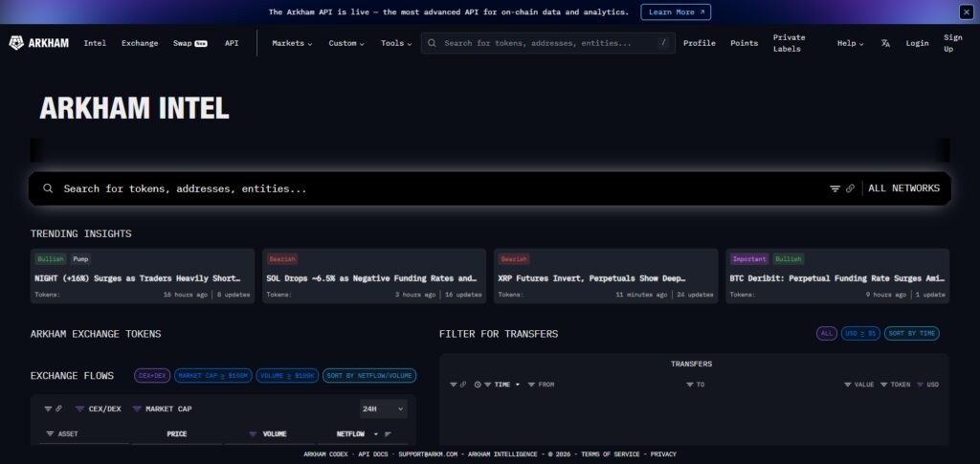Click the NETFLOW sort arrow

(x=375, y=434)
